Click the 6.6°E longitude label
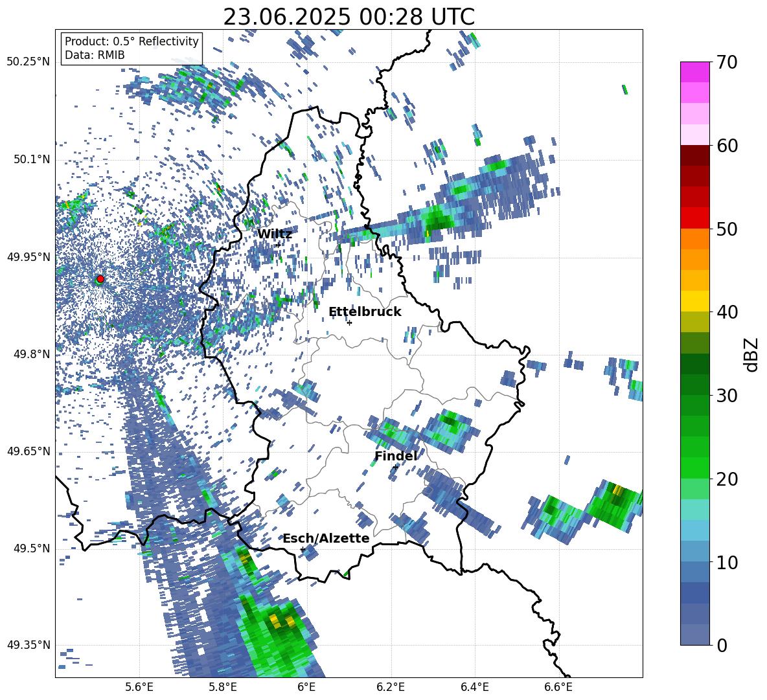The width and height of the screenshot is (767, 700). click(x=558, y=687)
